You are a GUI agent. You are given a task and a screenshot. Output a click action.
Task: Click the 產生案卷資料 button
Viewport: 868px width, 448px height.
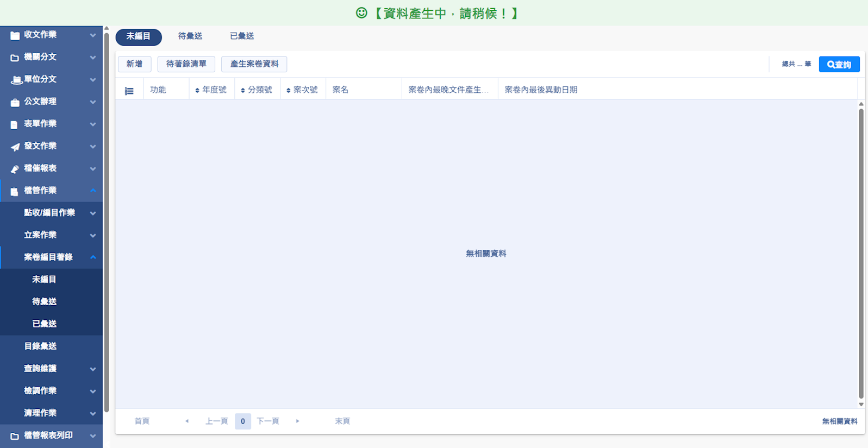click(x=254, y=64)
